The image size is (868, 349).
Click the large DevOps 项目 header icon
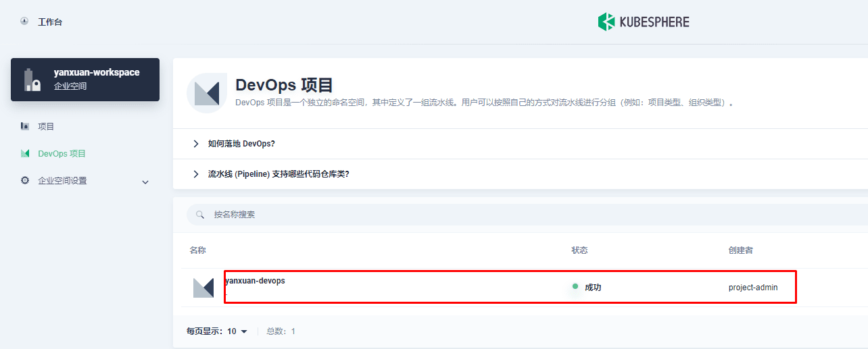[x=207, y=92]
